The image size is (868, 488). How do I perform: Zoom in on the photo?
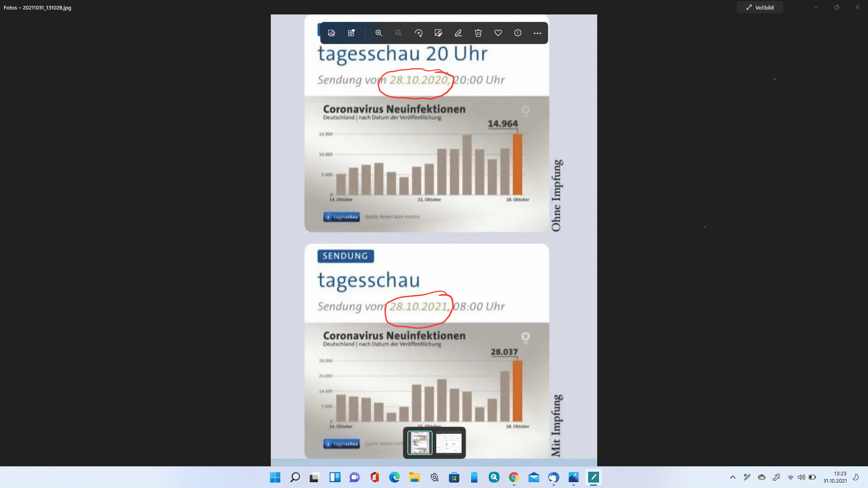[379, 33]
